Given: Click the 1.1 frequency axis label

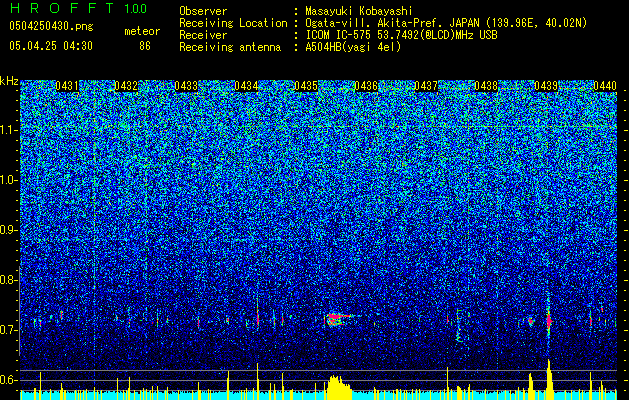Looking at the screenshot, I should [x=9, y=130].
